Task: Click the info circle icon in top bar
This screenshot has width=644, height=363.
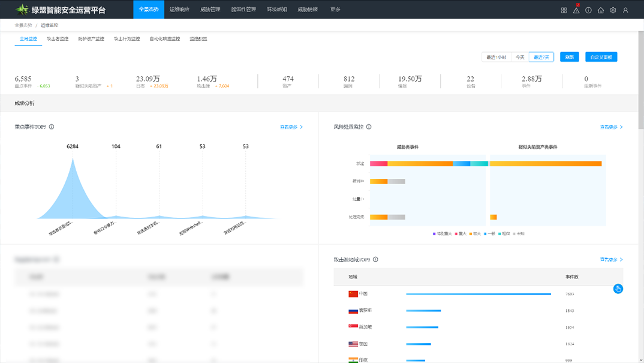Action: [588, 10]
